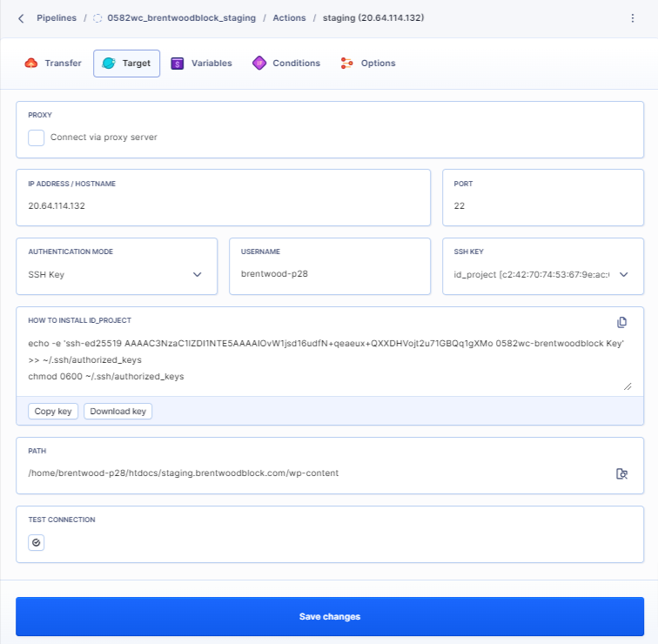Screen dimensions: 658x644
Task: Open the three-dot more options menu
Action: click(633, 18)
